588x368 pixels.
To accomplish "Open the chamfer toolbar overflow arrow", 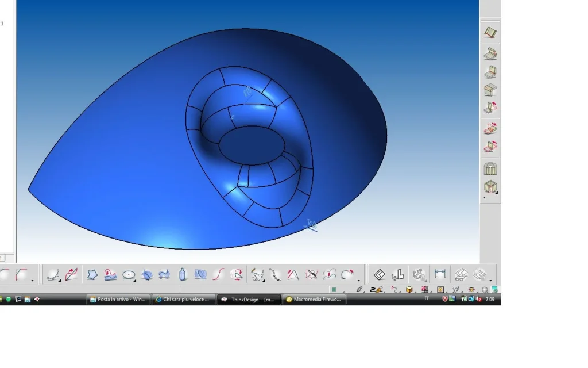I will (x=32, y=280).
